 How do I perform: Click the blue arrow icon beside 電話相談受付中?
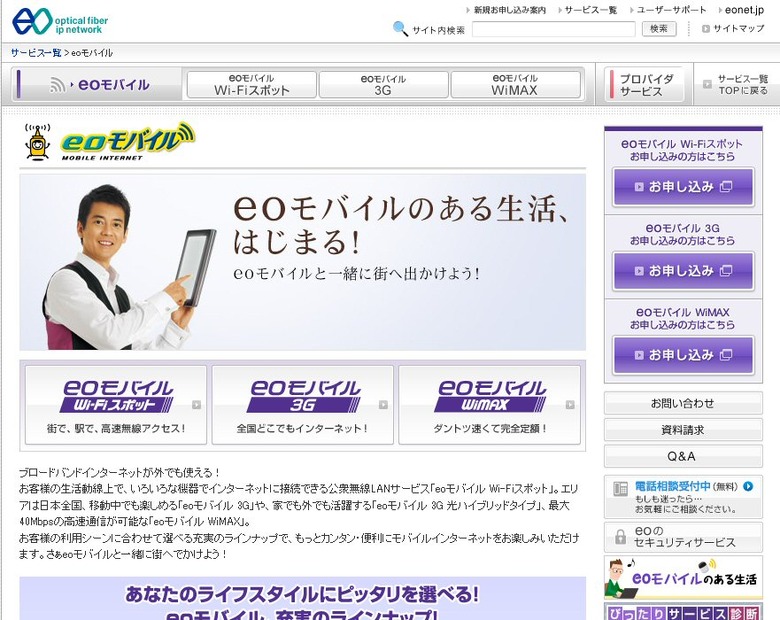tap(748, 486)
